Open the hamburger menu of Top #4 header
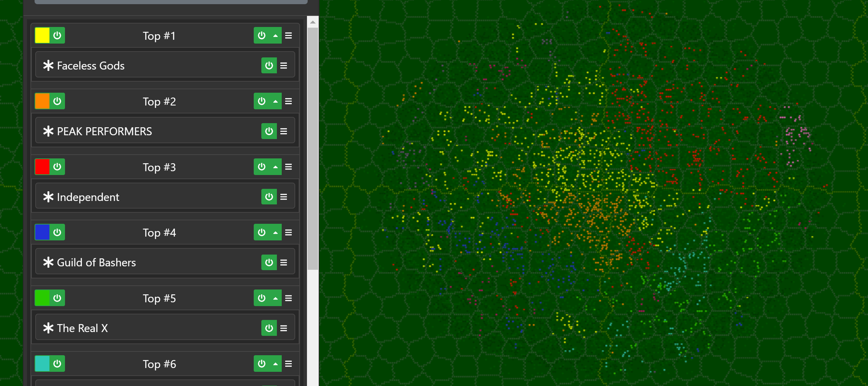The width and height of the screenshot is (868, 386). coord(289,232)
